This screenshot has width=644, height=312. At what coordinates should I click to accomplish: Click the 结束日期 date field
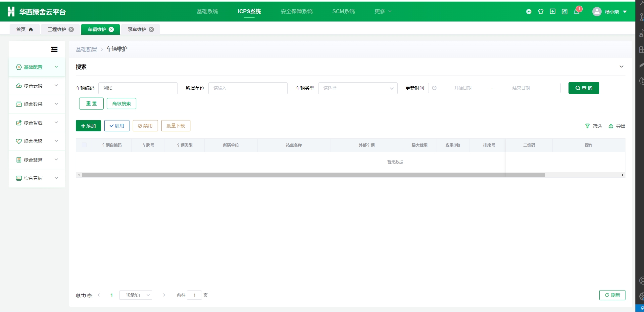pyautogui.click(x=521, y=88)
